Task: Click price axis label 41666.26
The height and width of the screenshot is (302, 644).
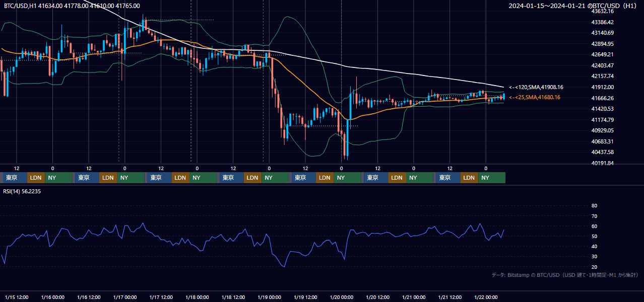Action: (602, 98)
